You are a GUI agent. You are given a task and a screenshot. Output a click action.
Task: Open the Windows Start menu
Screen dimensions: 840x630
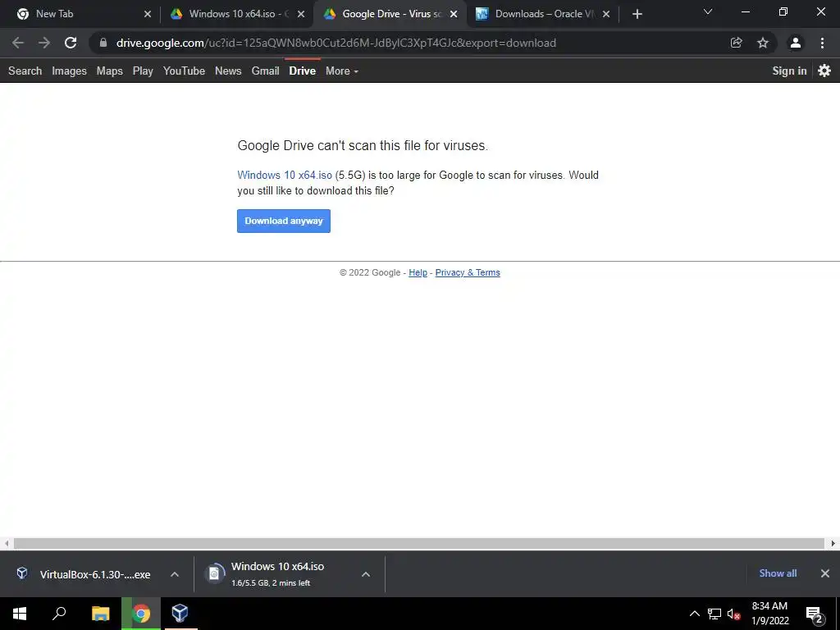click(x=20, y=614)
